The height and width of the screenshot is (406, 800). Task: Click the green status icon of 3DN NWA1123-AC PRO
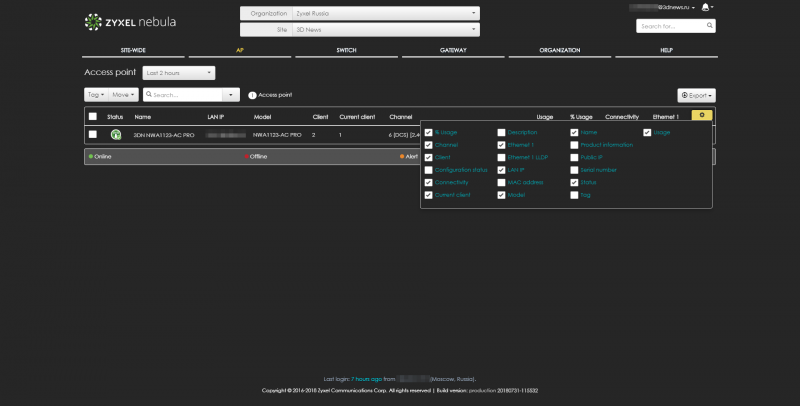116,135
